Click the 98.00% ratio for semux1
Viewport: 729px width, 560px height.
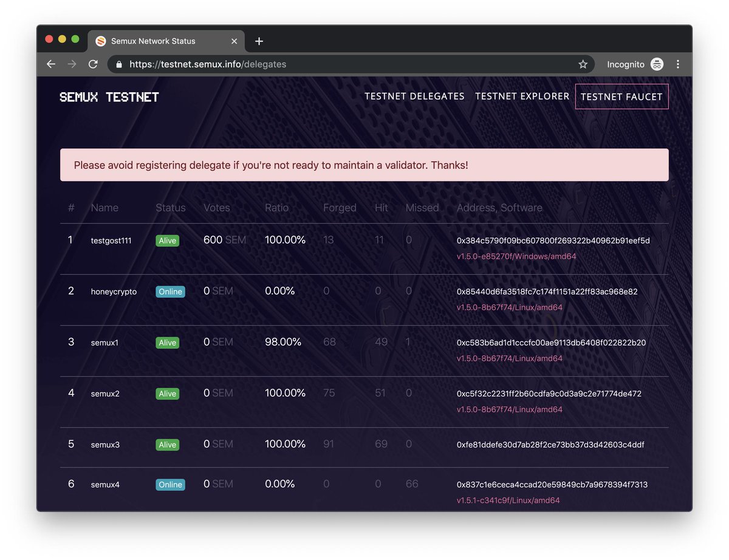pyautogui.click(x=283, y=342)
